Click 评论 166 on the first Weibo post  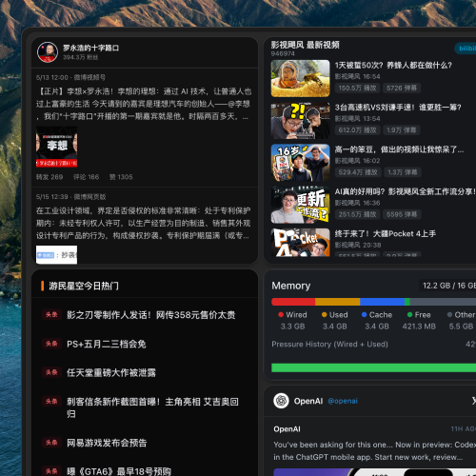87,177
